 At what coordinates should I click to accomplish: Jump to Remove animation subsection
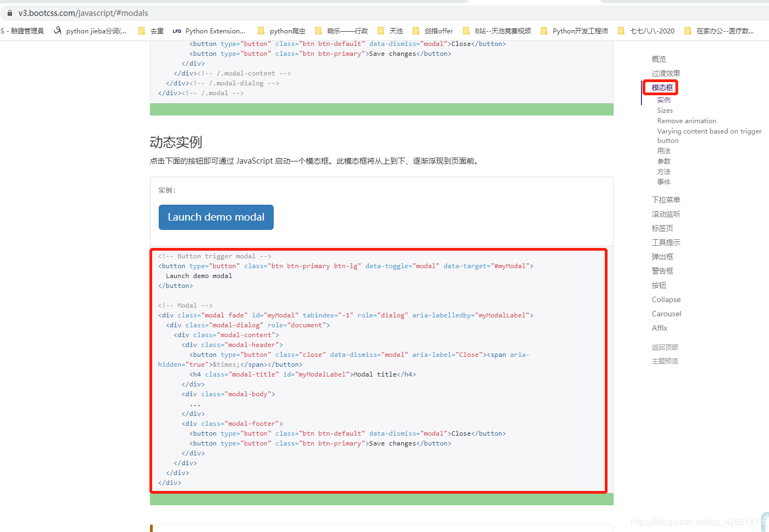[x=686, y=121]
